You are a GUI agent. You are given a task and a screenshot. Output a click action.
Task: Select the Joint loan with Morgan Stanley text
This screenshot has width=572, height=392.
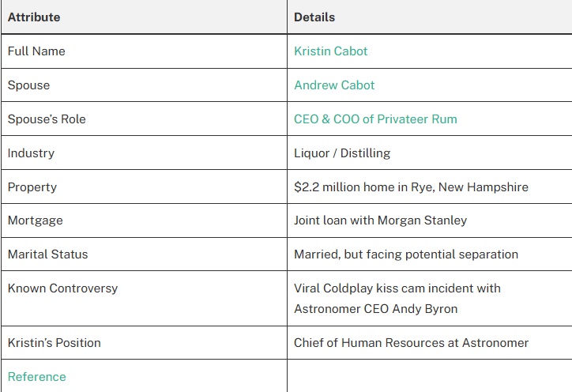[x=381, y=220]
